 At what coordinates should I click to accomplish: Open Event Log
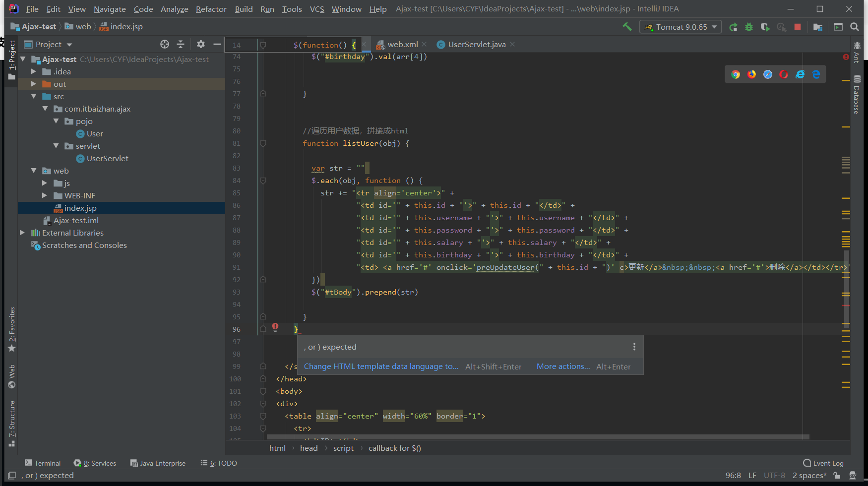pos(823,463)
